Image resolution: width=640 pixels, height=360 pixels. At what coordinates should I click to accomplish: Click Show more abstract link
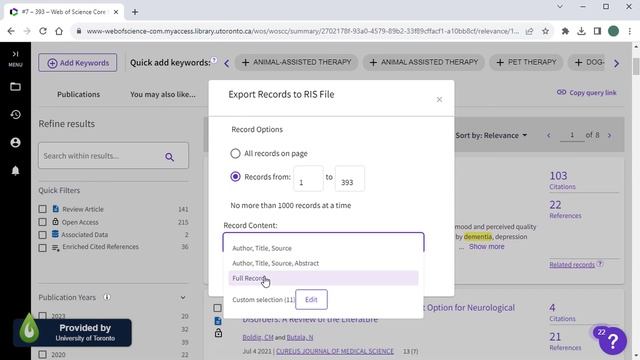[487, 247]
